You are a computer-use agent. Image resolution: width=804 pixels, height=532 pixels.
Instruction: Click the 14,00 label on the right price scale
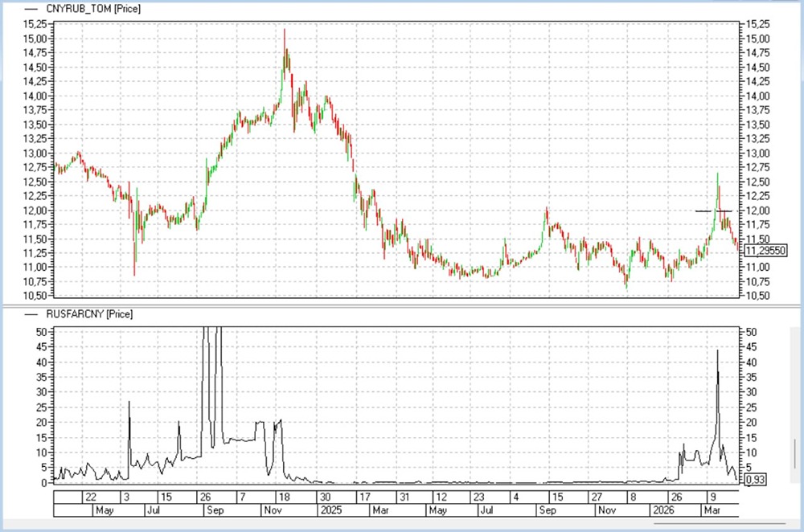pos(758,96)
